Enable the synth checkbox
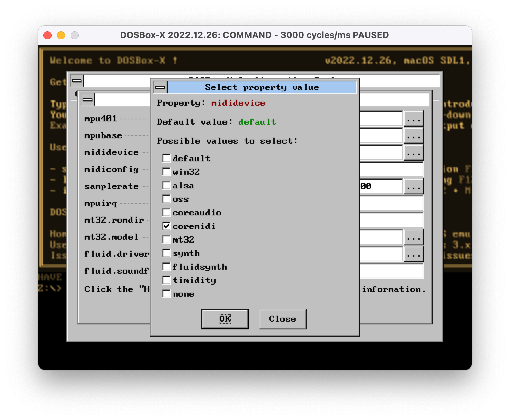Screen dimensions: 510x420 click(166, 253)
